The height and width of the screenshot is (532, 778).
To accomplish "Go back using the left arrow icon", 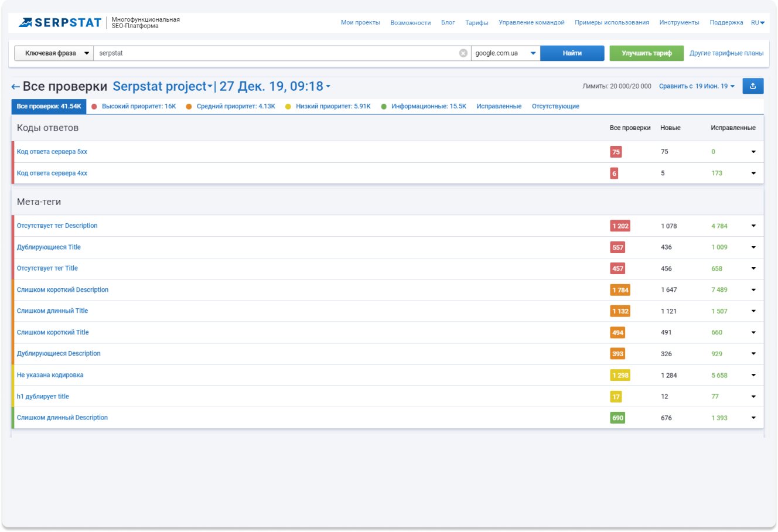I will click(16, 87).
